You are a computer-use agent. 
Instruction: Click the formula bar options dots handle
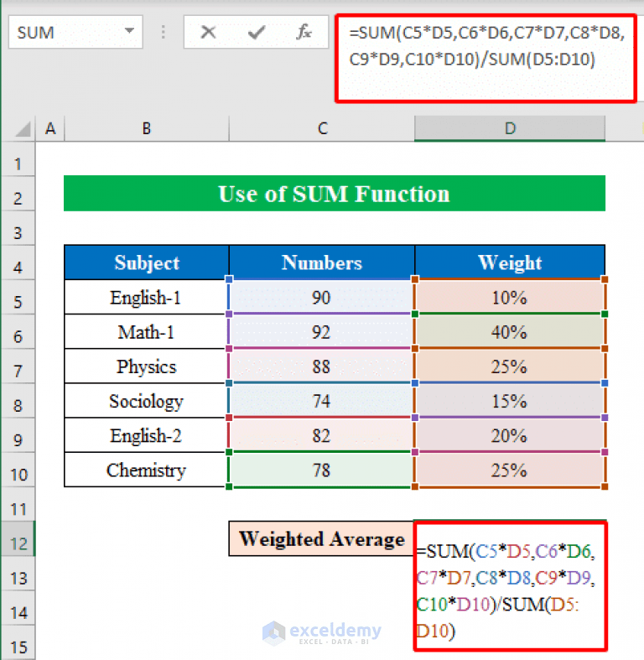pos(164,32)
